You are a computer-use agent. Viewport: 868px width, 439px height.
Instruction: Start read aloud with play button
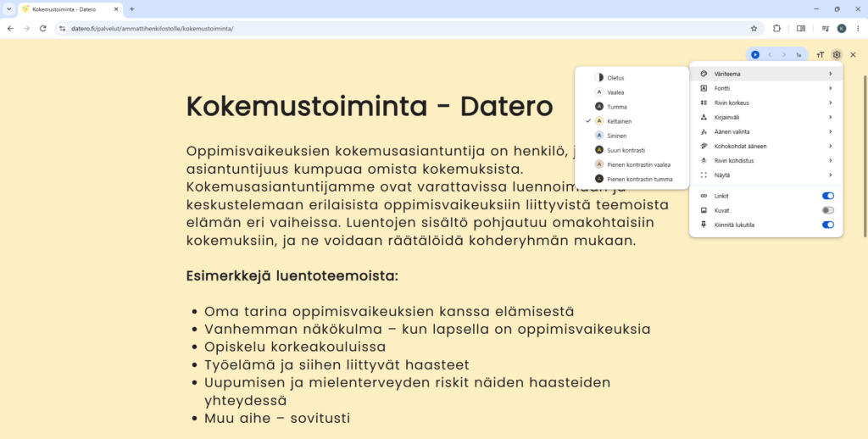(x=755, y=55)
